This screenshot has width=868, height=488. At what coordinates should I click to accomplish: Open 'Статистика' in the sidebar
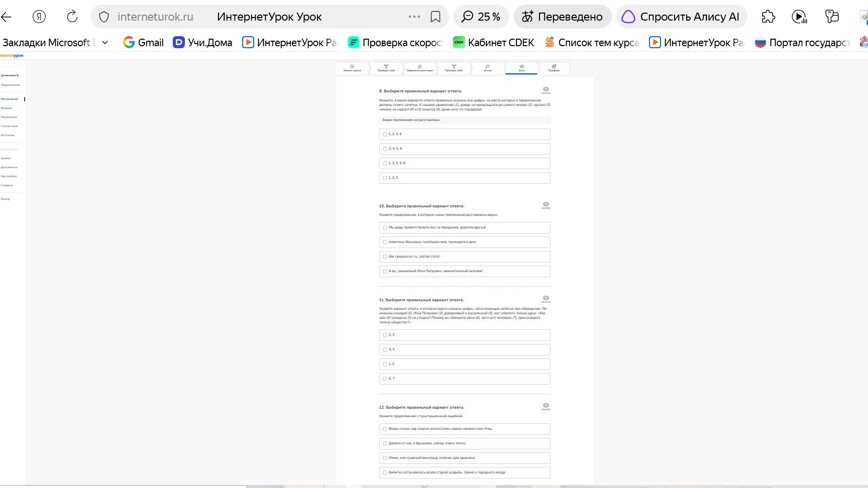point(9,126)
